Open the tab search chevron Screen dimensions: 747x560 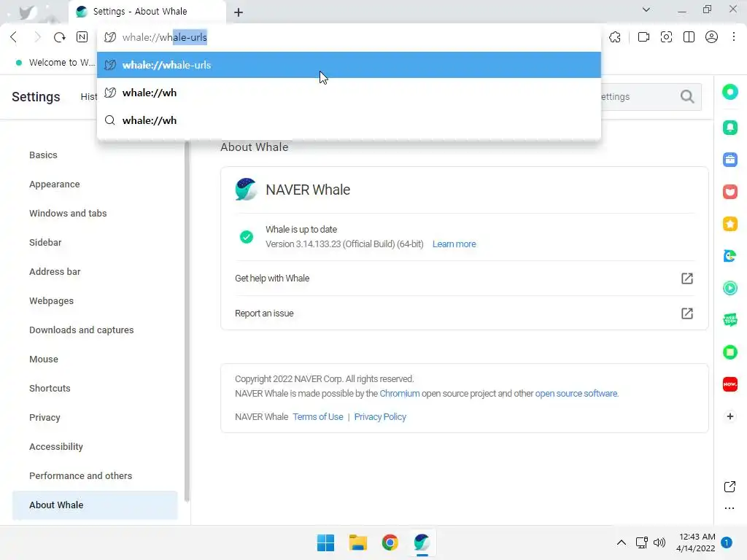coord(646,9)
